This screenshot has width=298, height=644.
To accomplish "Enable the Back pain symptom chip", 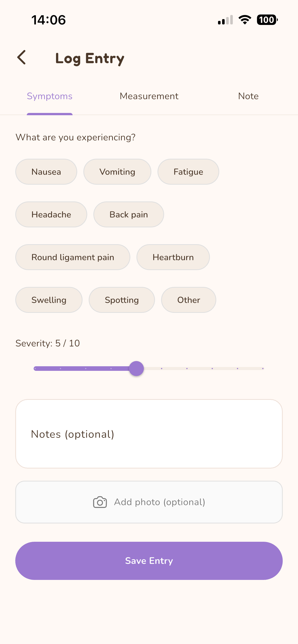I will click(129, 214).
